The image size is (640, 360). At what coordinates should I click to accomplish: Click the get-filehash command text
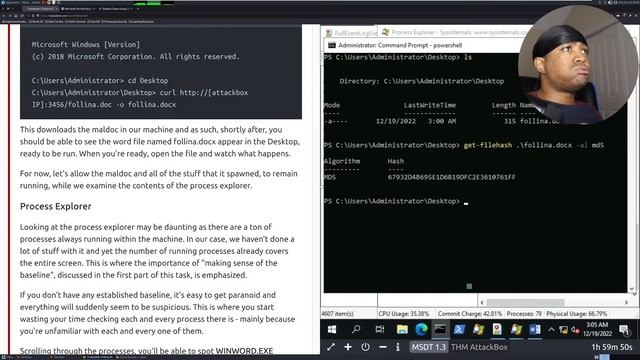pos(533,145)
